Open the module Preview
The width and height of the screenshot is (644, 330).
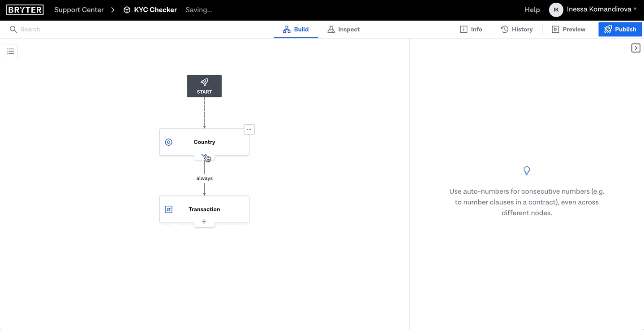tap(569, 29)
